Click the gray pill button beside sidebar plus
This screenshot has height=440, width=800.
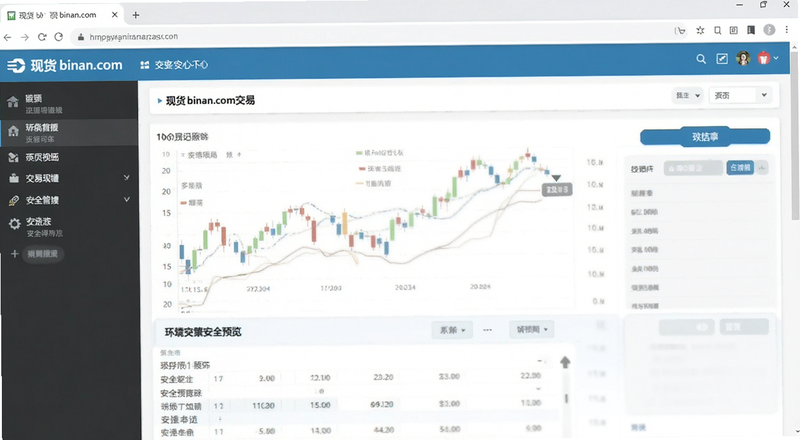coord(43,254)
